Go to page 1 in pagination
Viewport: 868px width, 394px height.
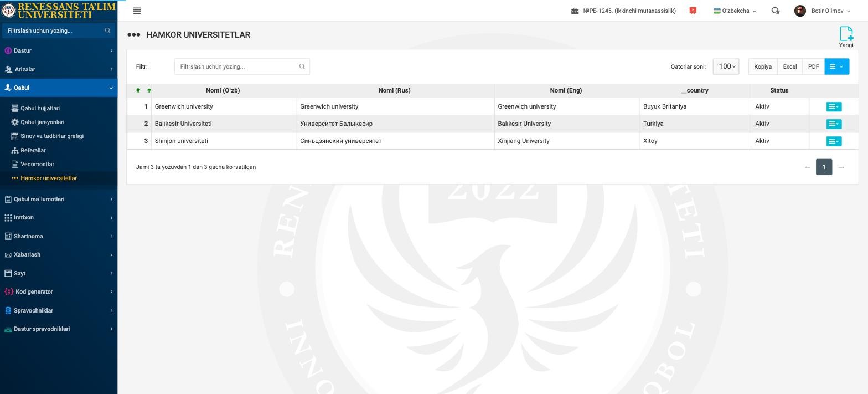(824, 167)
